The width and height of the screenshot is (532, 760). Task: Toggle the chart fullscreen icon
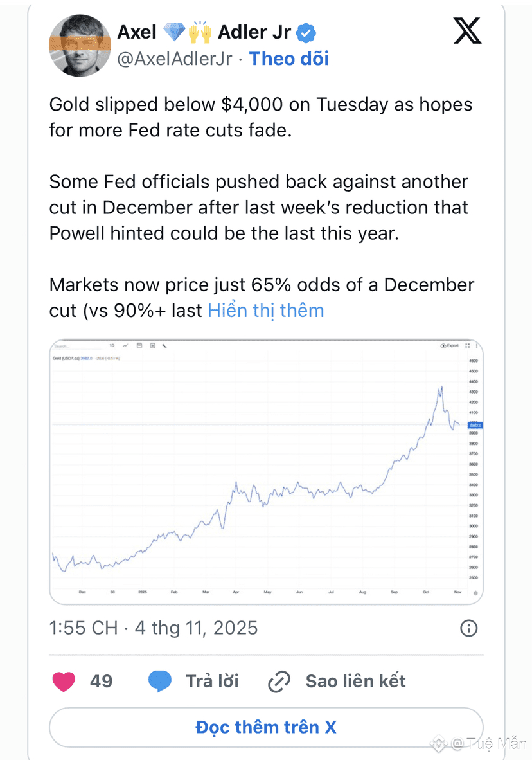[x=467, y=346]
